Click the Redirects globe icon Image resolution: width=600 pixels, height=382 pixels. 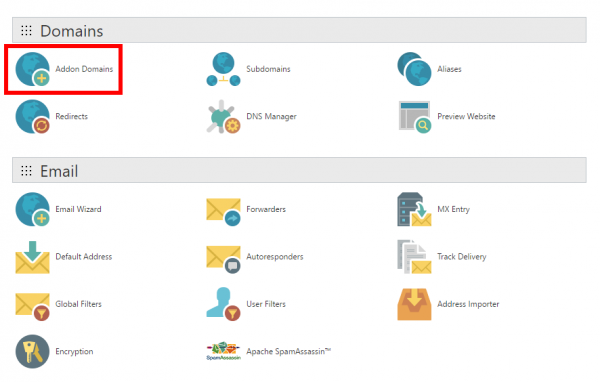pos(33,116)
